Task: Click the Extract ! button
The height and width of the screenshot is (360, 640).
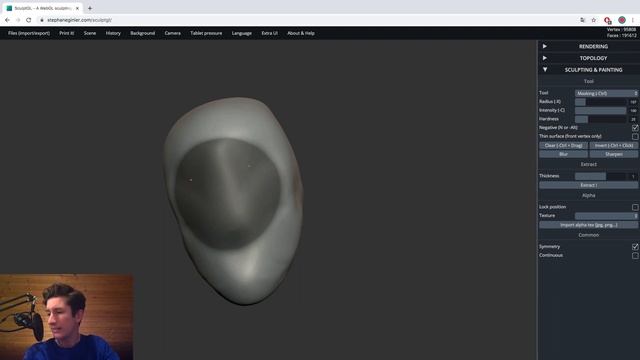Action: (589, 185)
